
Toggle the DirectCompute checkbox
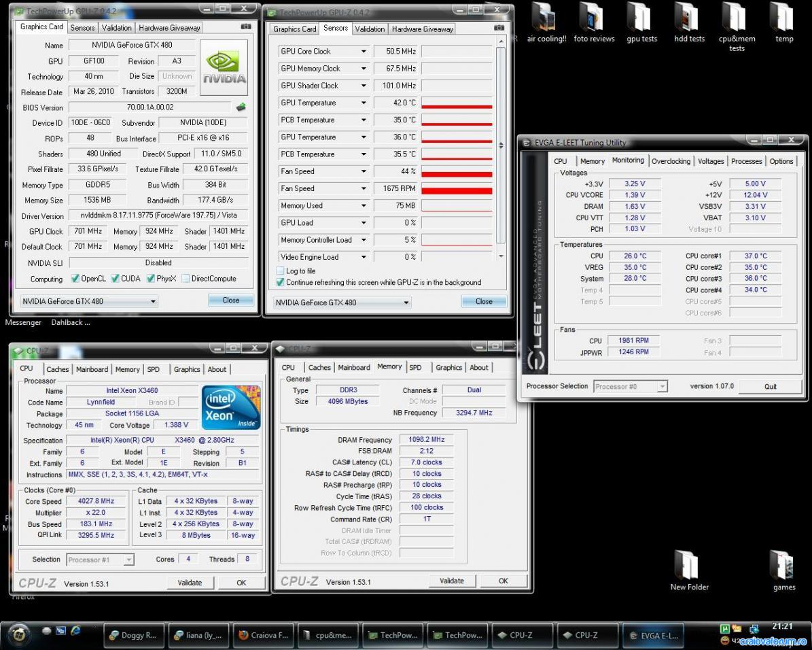[x=186, y=278]
